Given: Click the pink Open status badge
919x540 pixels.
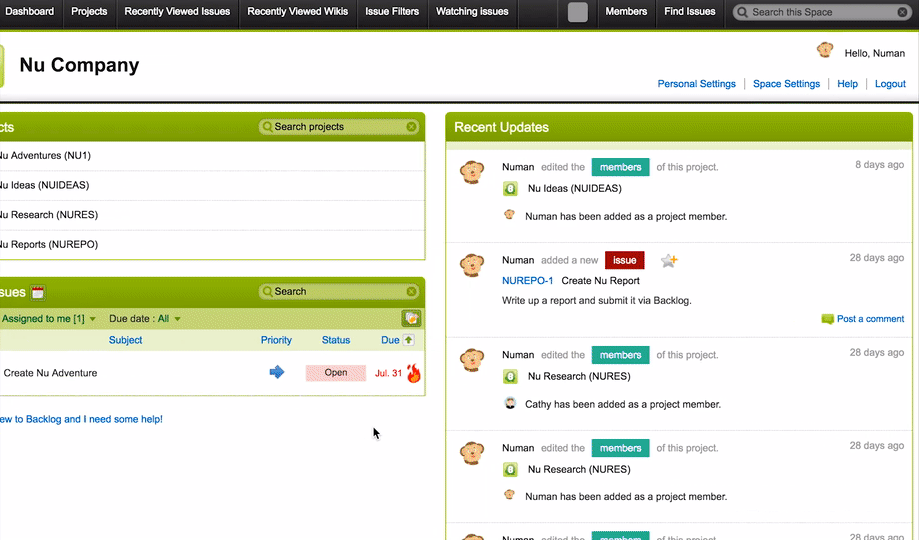Looking at the screenshot, I should [336, 373].
